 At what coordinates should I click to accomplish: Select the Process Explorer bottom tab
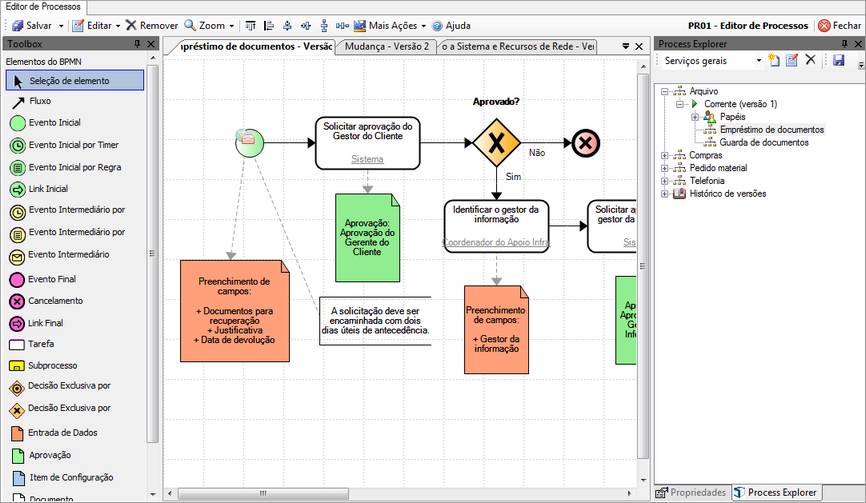(x=775, y=493)
